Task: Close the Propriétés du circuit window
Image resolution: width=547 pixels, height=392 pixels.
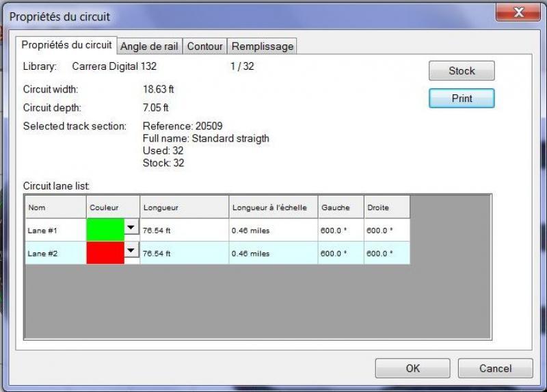Action: pos(518,13)
